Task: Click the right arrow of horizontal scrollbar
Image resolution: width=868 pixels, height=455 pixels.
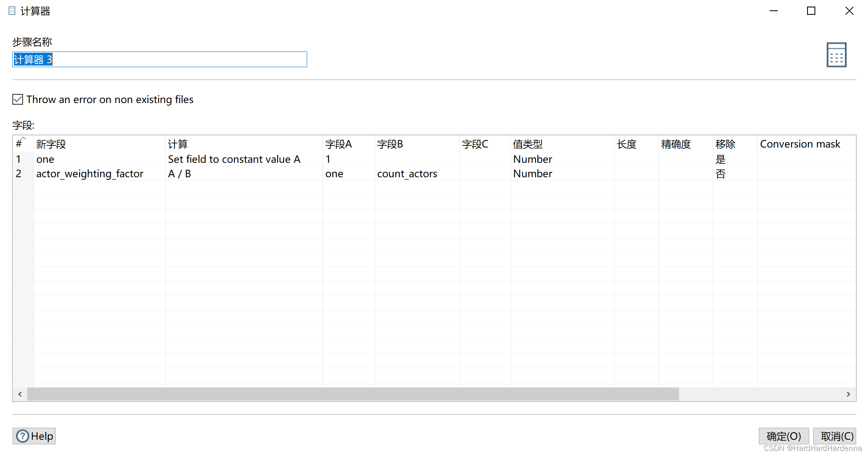Action: pyautogui.click(x=848, y=394)
